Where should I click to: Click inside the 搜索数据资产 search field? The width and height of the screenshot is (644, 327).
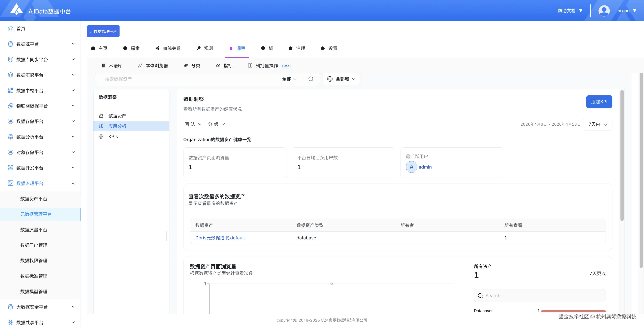point(175,79)
